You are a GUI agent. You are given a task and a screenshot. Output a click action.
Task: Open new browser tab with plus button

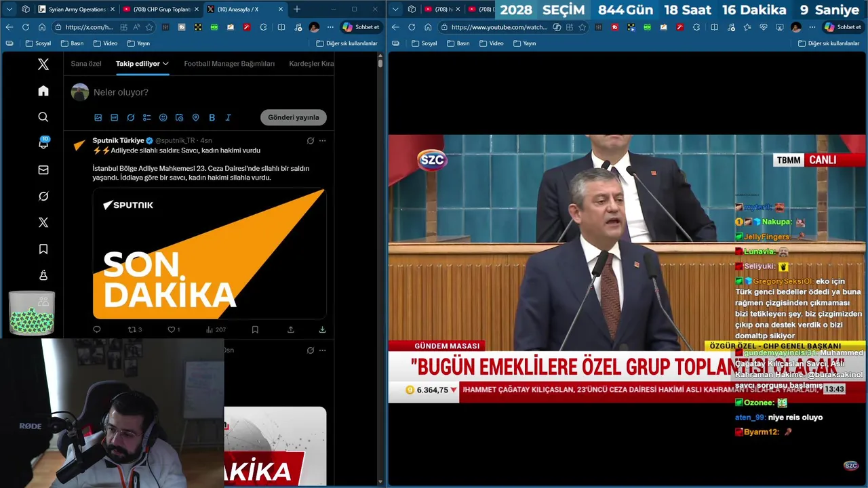tap(296, 9)
